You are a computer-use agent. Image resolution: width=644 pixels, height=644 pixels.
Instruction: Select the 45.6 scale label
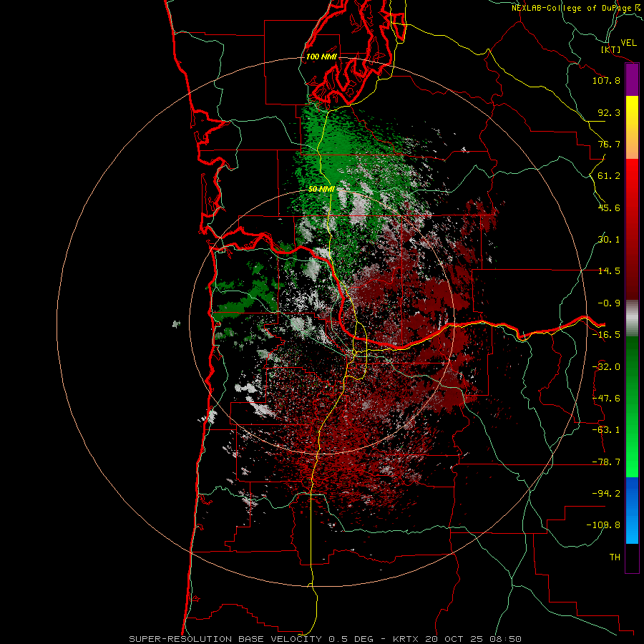coord(609,208)
